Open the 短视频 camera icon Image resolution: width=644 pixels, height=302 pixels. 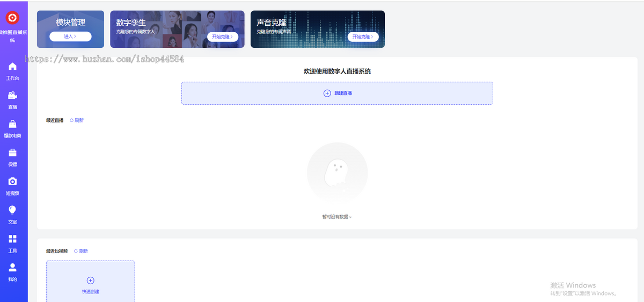[x=12, y=182]
